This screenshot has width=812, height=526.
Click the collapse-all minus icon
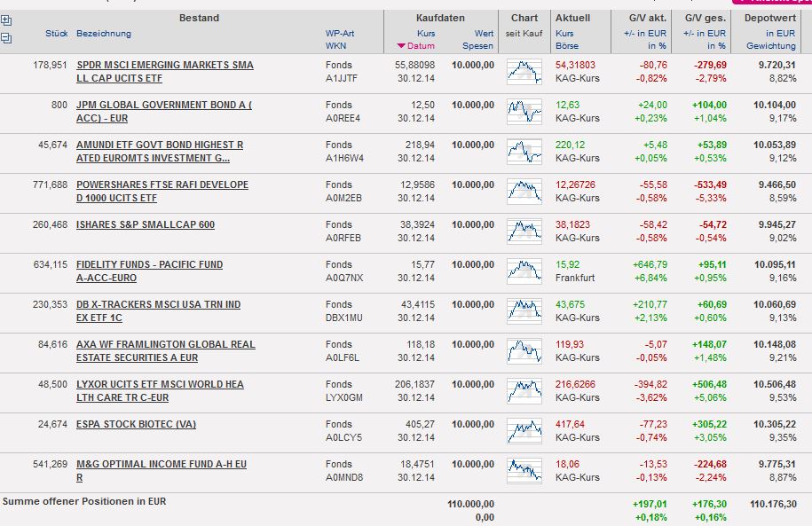[x=6, y=37]
